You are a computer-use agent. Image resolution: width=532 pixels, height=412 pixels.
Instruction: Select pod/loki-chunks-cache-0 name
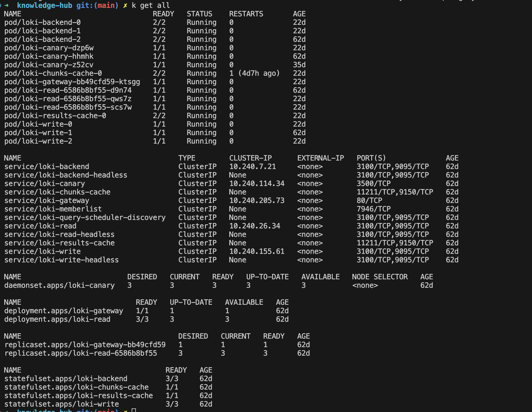tap(53, 73)
